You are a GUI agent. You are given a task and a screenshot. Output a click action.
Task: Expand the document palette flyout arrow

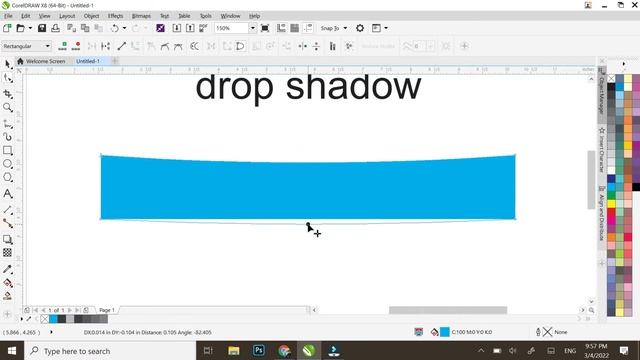pos(22,319)
